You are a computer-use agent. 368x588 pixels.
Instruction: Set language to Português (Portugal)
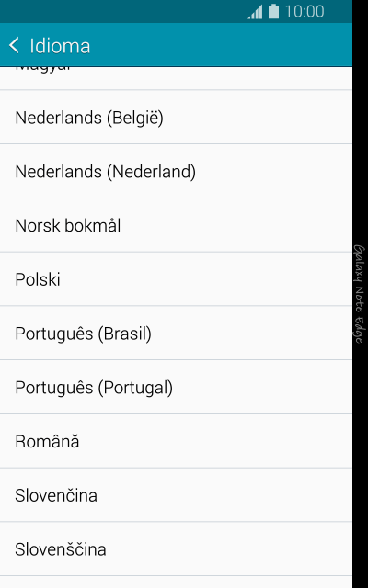point(176,387)
